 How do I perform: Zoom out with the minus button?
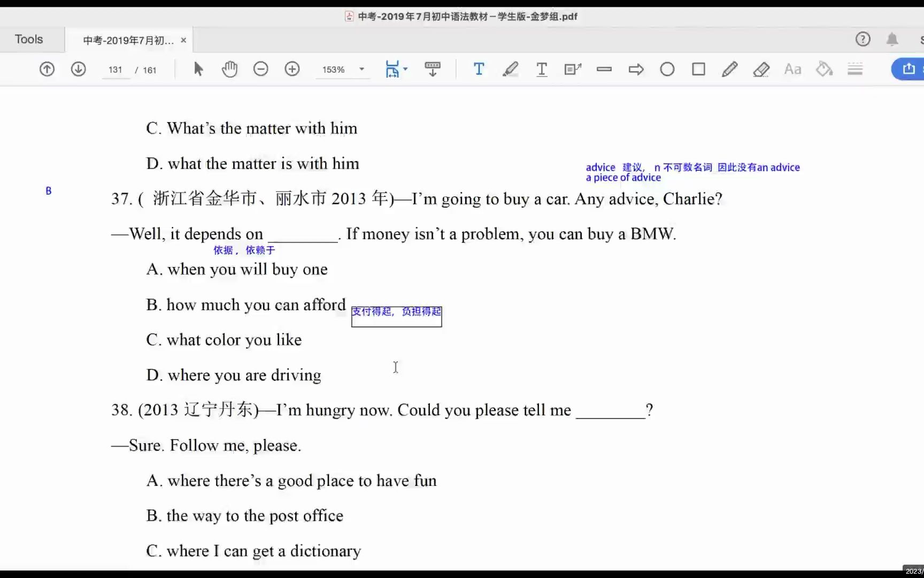[x=260, y=69]
